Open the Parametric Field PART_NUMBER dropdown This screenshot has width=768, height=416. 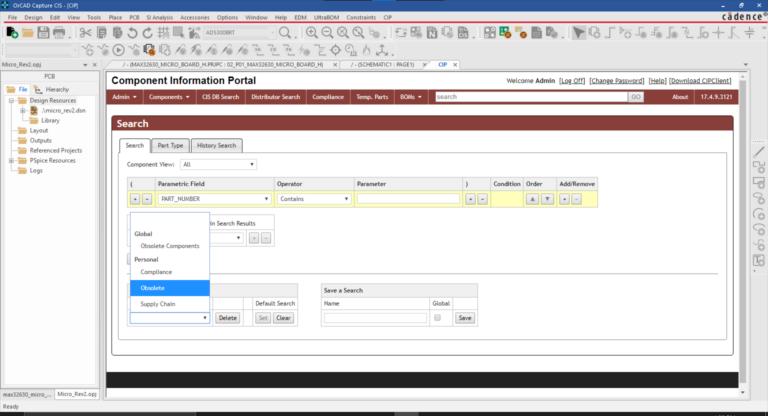coord(215,199)
